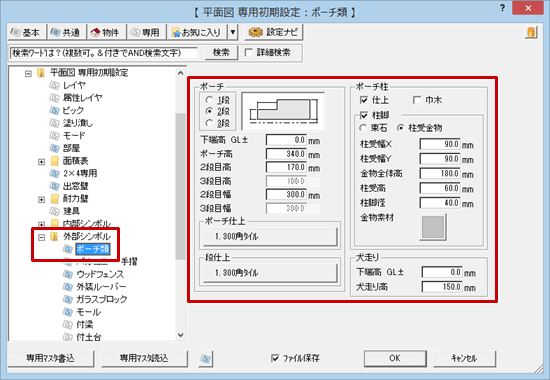Uncheck the ファイル保存 checkbox
550x380 pixels.
pyautogui.click(x=275, y=358)
